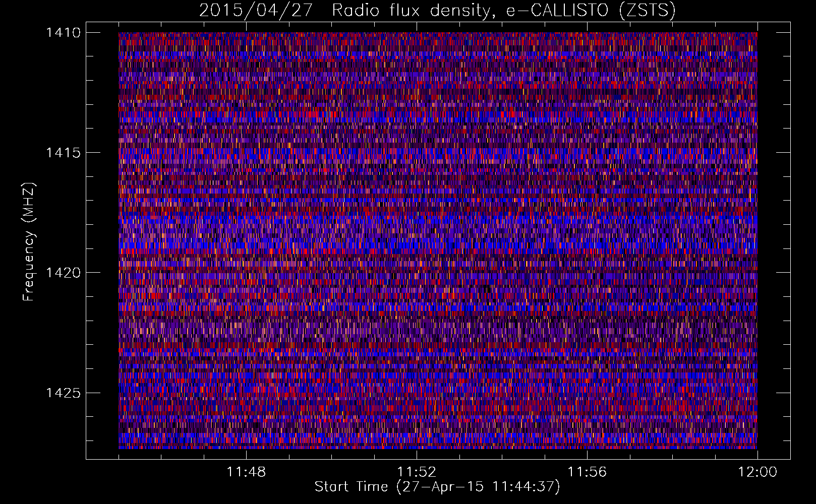
Task: Click the 1425 frequency tick label
Action: point(63,393)
